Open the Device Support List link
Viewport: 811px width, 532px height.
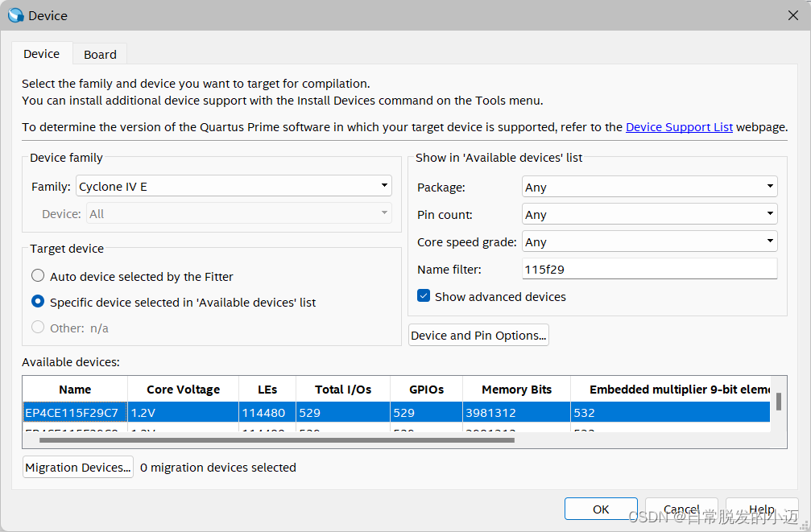click(679, 127)
